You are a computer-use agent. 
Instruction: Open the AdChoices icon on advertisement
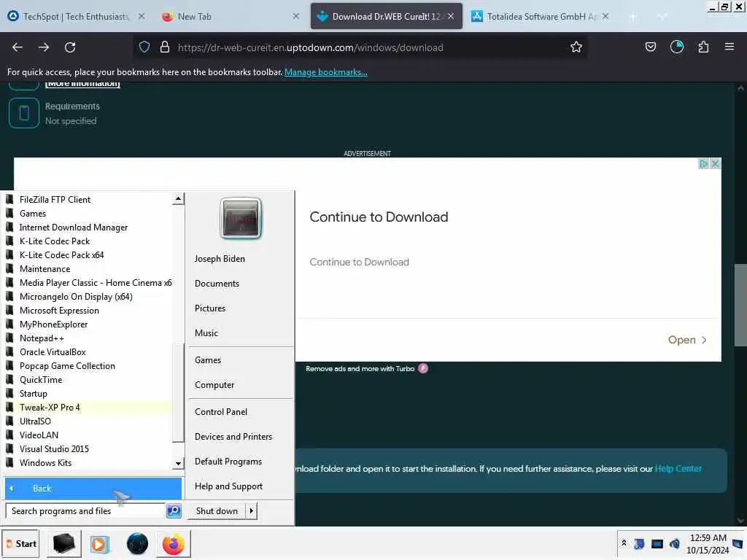(x=703, y=164)
